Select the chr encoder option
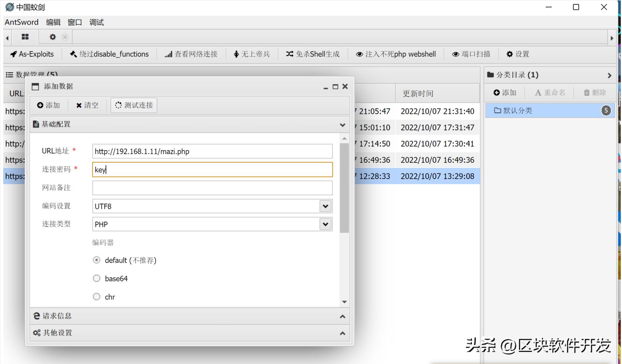 pos(97,297)
